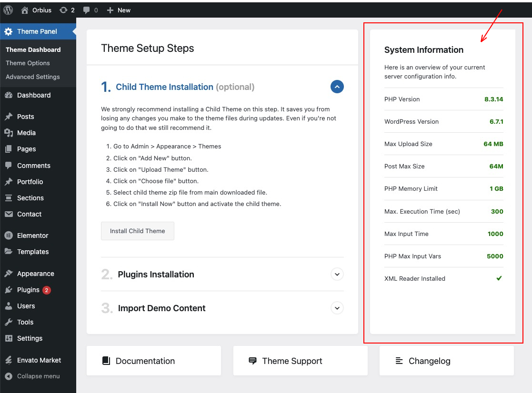Click the Tools wrench icon
Viewport: 532px width, 393px height.
click(9, 322)
